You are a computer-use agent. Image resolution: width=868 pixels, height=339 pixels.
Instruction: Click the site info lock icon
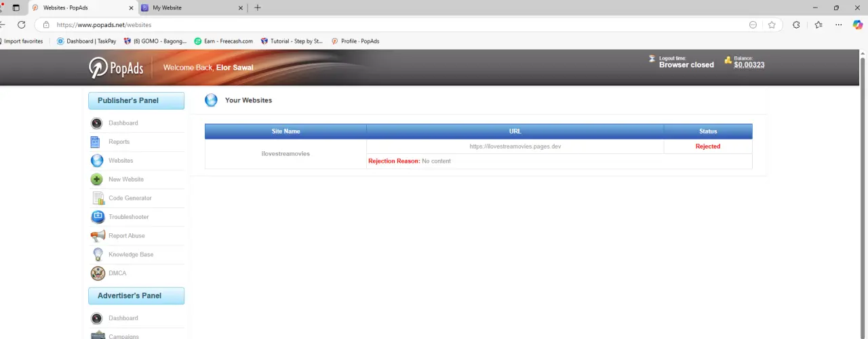click(x=46, y=24)
